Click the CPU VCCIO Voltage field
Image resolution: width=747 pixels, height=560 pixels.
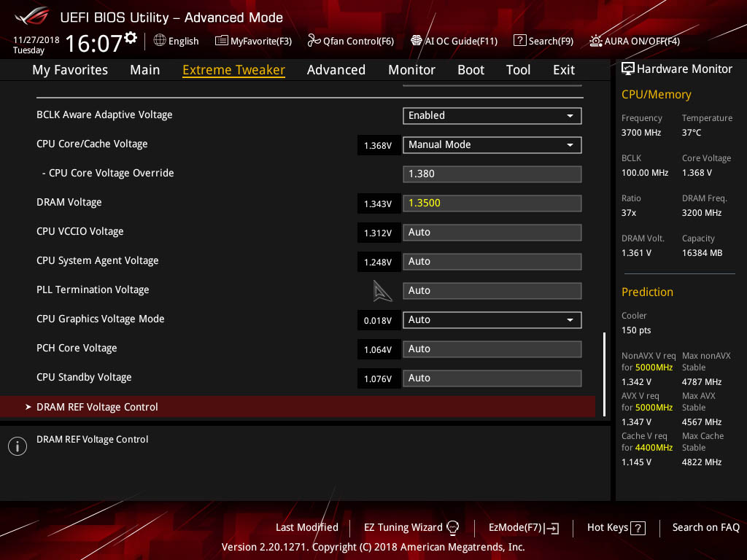point(492,233)
